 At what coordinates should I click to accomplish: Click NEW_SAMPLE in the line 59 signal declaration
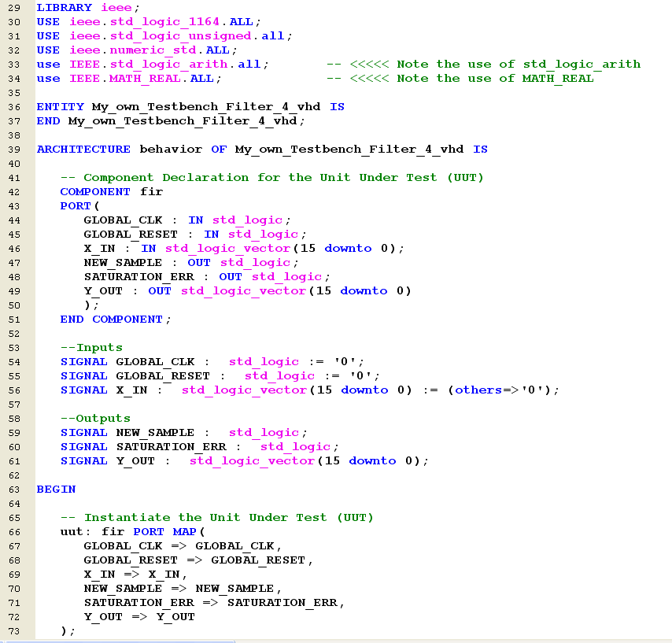click(155, 433)
